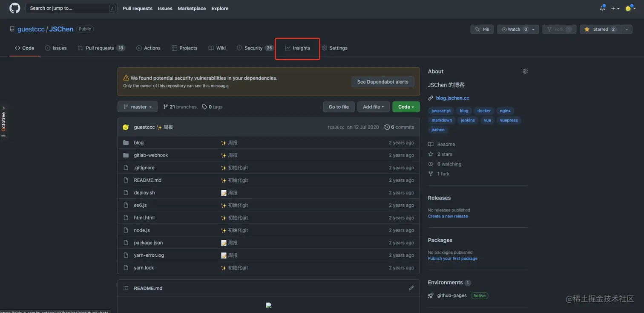This screenshot has width=644, height=313.
Task: Open the Wiki tab
Action: pos(217,48)
